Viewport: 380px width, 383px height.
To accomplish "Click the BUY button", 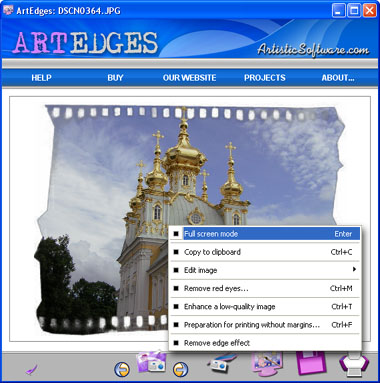I will 115,78.
